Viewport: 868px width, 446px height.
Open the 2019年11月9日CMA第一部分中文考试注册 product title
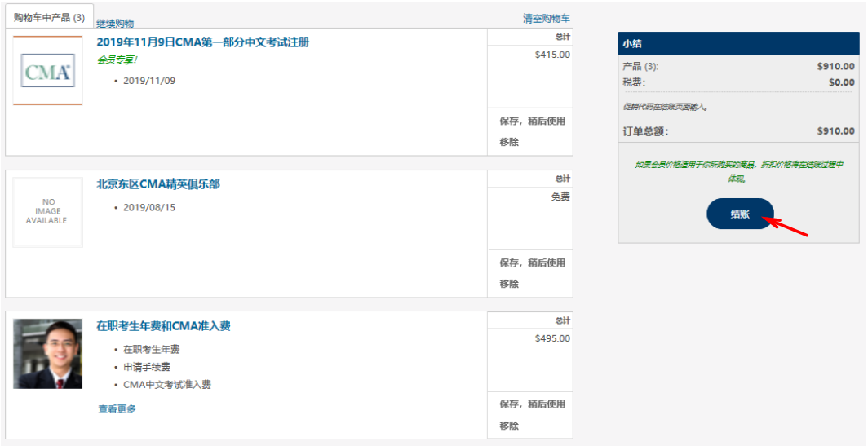pos(202,42)
